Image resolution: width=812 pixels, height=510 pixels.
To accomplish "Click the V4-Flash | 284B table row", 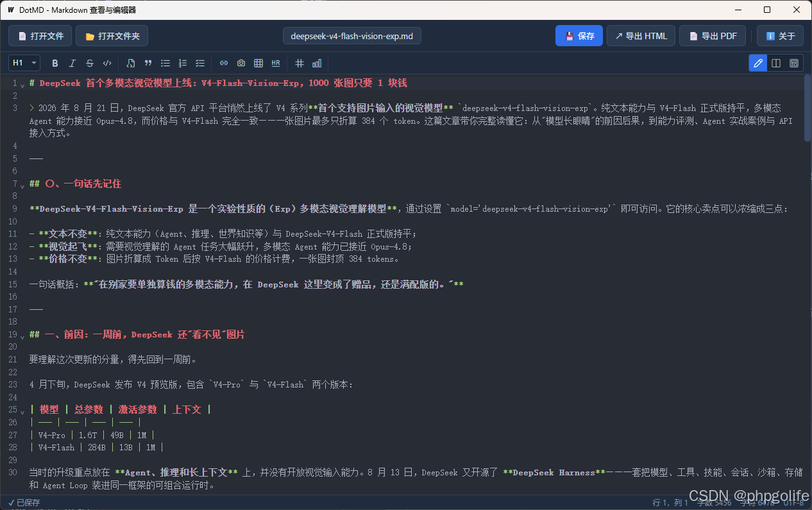I will coord(97,447).
